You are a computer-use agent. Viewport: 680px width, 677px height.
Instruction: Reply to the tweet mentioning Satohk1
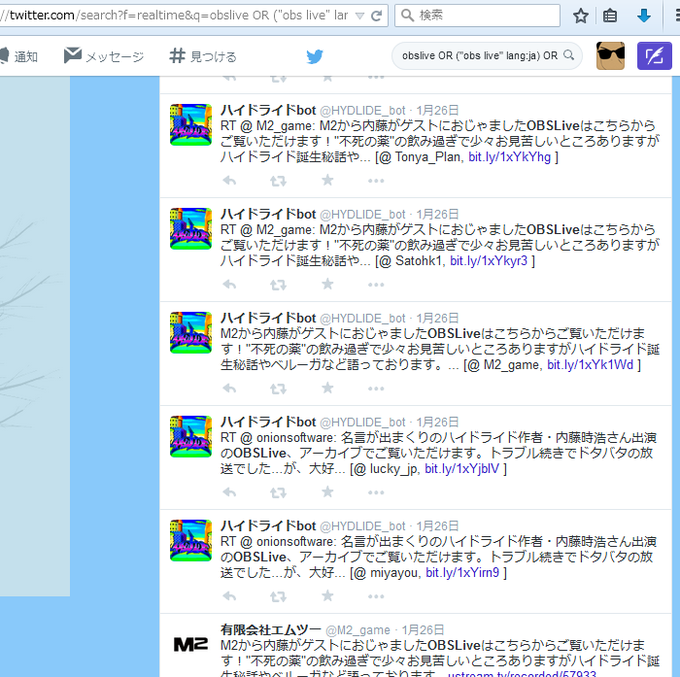pos(229,285)
